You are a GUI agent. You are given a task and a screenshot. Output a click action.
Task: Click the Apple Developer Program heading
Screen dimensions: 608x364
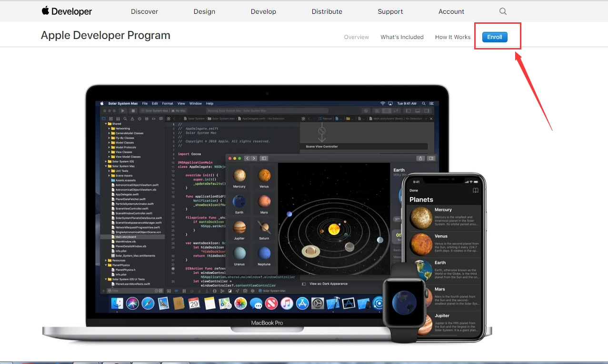tap(106, 35)
